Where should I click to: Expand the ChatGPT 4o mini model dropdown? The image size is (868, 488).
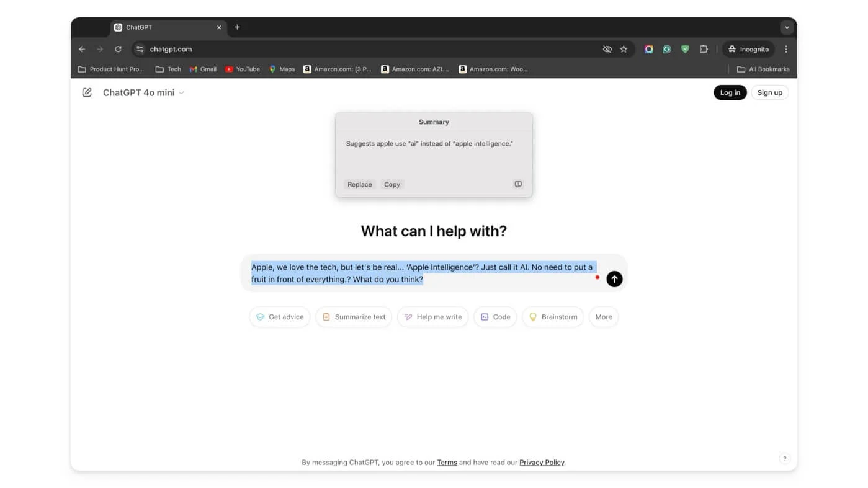[x=143, y=92]
